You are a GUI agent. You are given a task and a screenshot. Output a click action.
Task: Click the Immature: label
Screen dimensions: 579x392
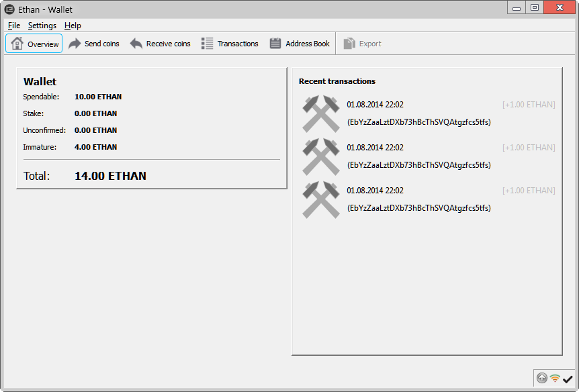coord(40,147)
